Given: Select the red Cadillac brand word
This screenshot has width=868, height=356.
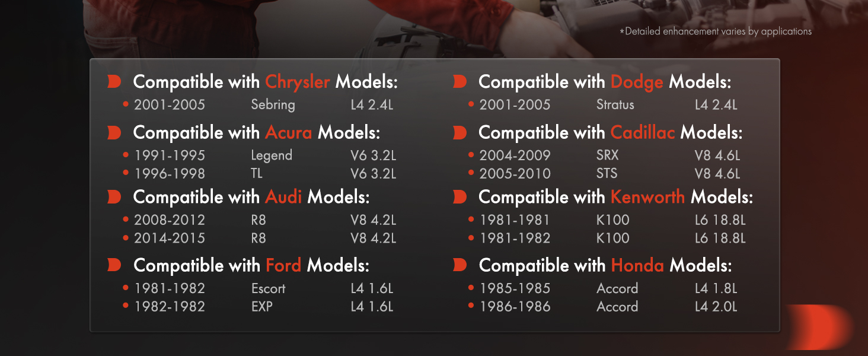Looking at the screenshot, I should coord(643,132).
